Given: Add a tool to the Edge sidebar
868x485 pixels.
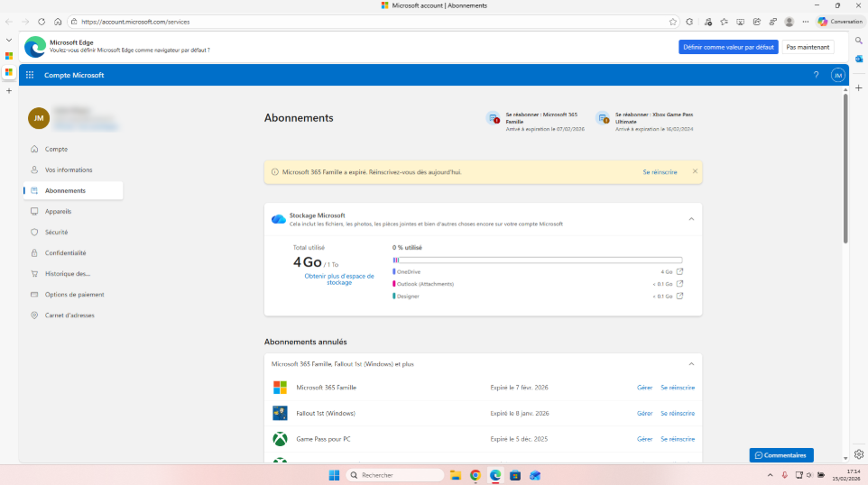Looking at the screenshot, I should coord(859,88).
